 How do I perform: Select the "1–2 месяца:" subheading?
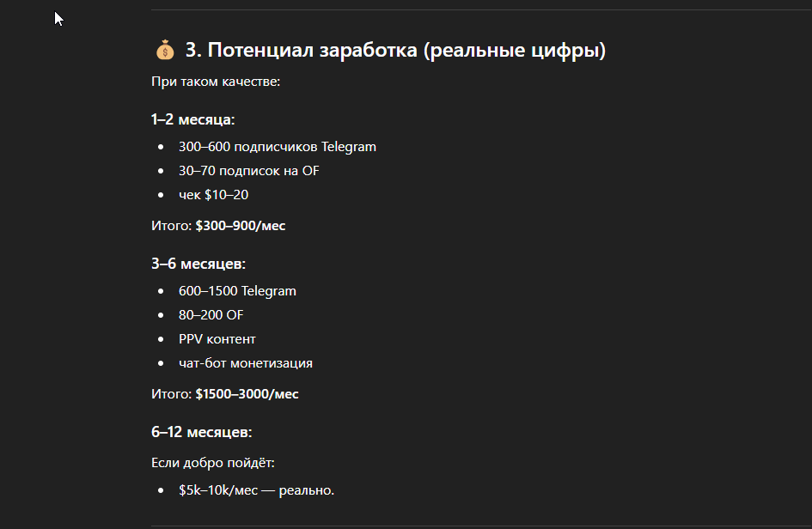[192, 119]
